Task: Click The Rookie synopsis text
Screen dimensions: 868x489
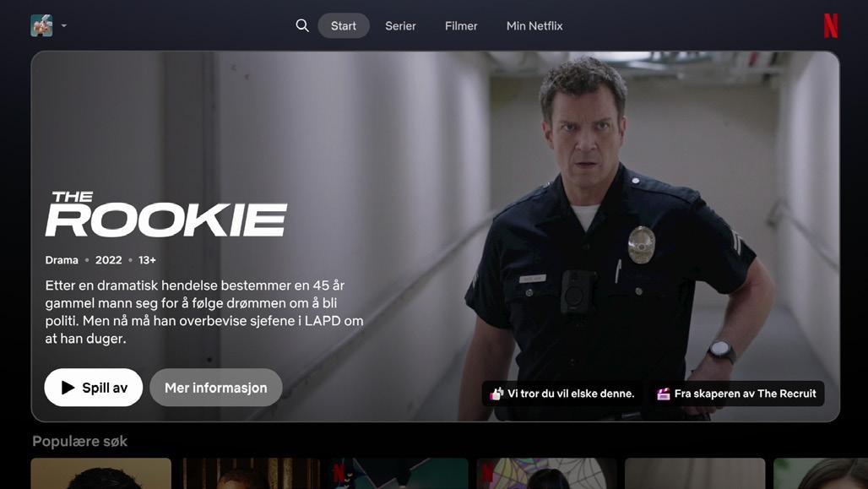Action: (204, 312)
